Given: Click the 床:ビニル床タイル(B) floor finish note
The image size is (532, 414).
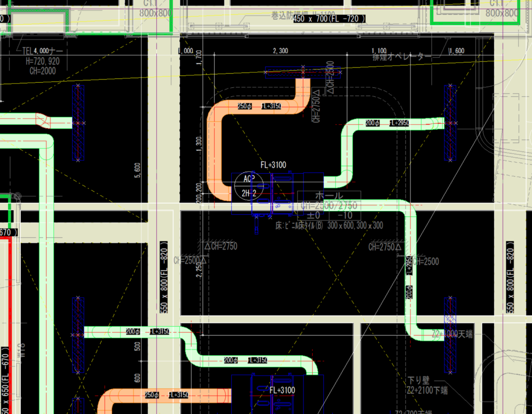Looking at the screenshot, I should 300,225.
